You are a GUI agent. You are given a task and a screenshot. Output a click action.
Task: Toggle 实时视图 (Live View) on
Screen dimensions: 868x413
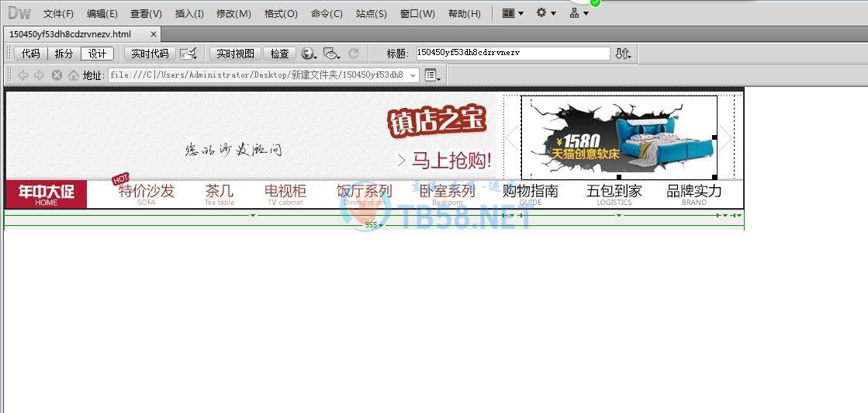coord(235,54)
